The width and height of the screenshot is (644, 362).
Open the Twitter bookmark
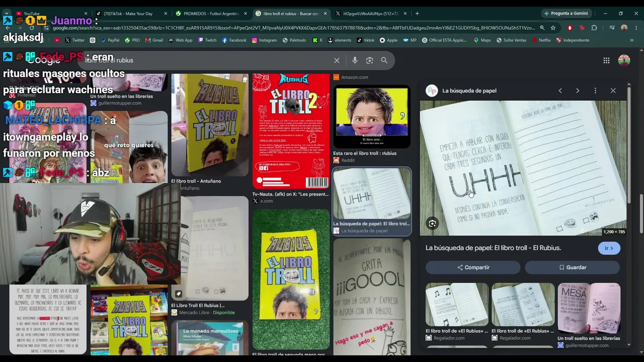coord(74,40)
